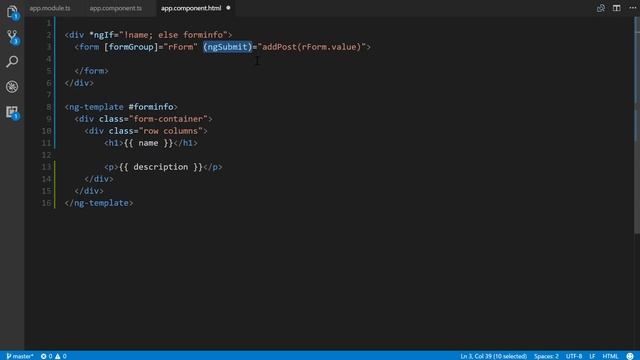Viewport: 640px width, 360px height.
Task: Change indentation via Spaces: 2
Action: pos(546,356)
